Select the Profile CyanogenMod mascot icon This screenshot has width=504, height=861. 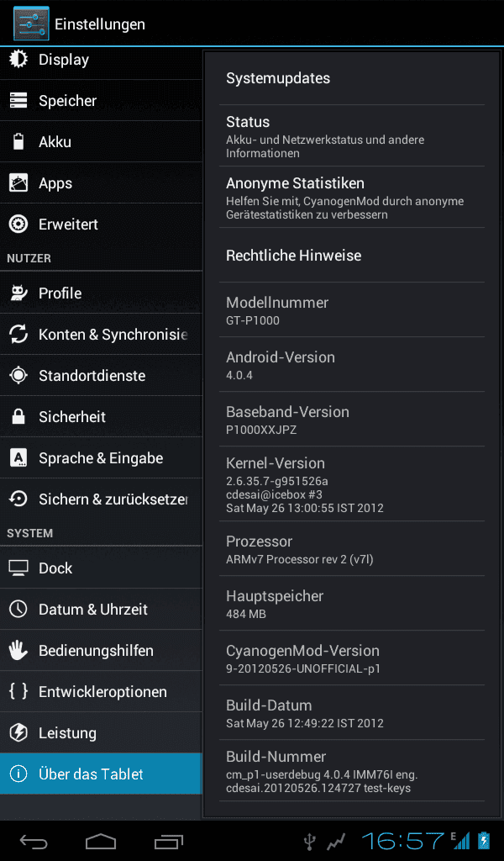pyautogui.click(x=18, y=293)
